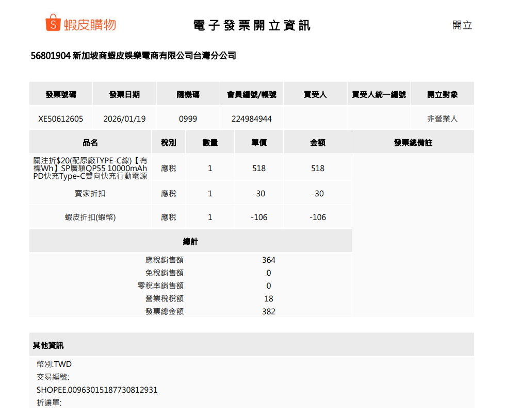Click the 其他資訊 section header
Screen dimensions: 505x420
(x=48, y=345)
